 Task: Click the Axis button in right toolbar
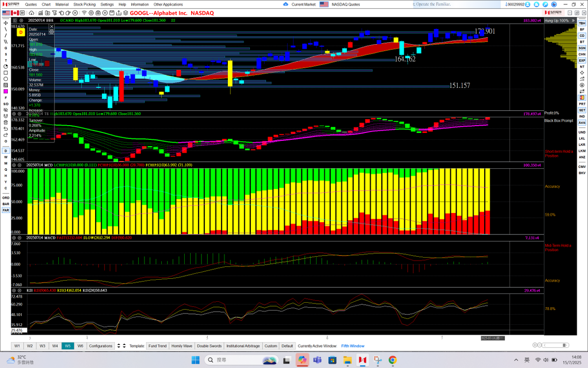582,123
